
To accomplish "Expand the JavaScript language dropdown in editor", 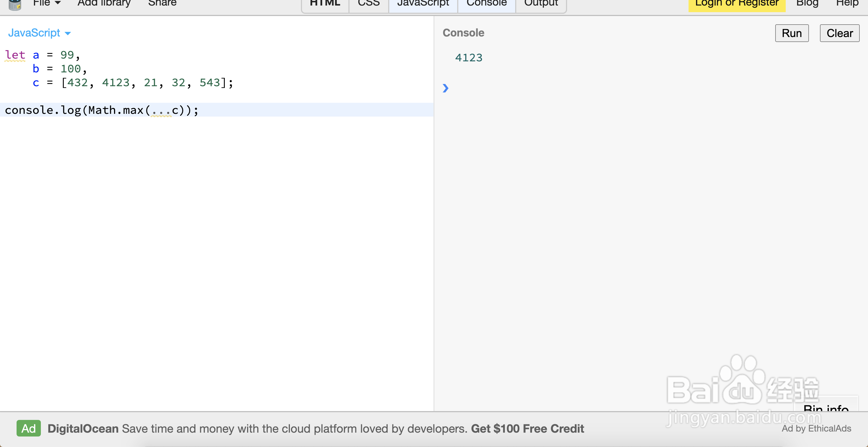I will click(39, 33).
